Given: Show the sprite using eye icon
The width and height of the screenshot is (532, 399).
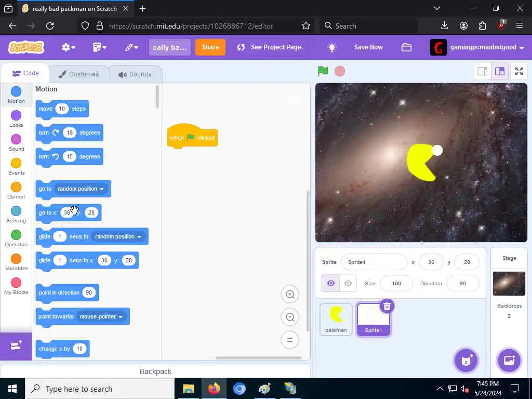Looking at the screenshot, I should (331, 283).
